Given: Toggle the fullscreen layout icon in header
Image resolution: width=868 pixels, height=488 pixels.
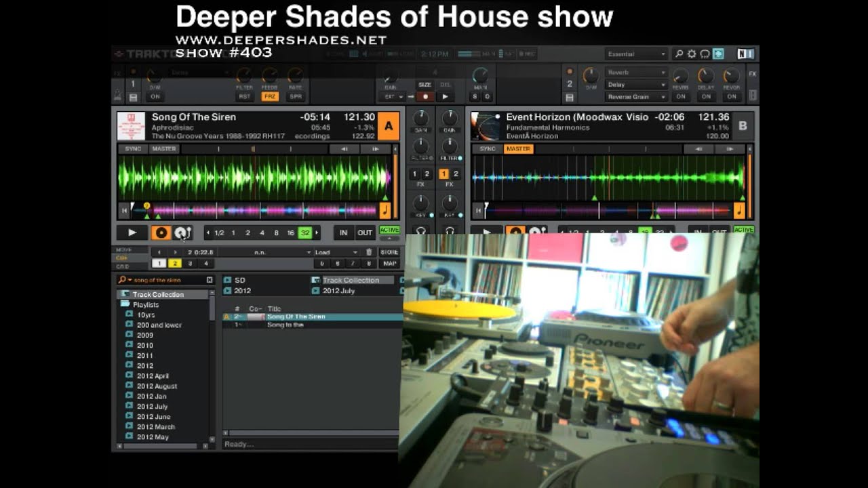Looking at the screenshot, I should coord(718,54).
